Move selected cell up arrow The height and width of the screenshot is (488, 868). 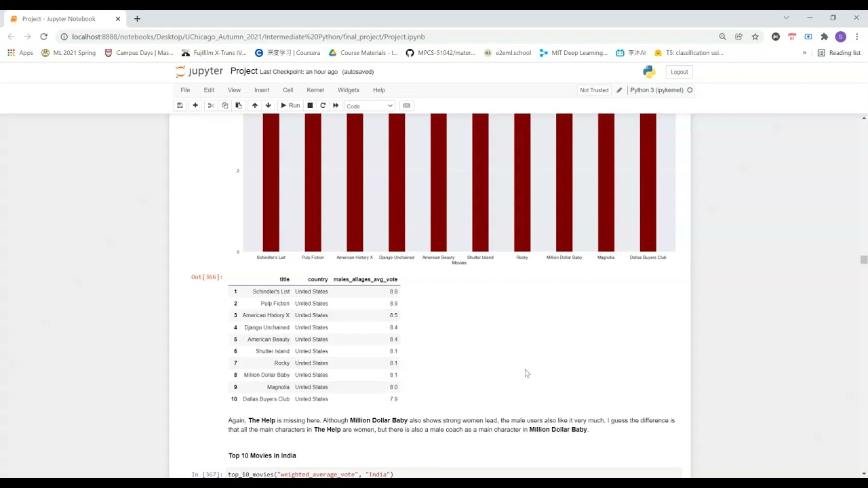click(255, 106)
